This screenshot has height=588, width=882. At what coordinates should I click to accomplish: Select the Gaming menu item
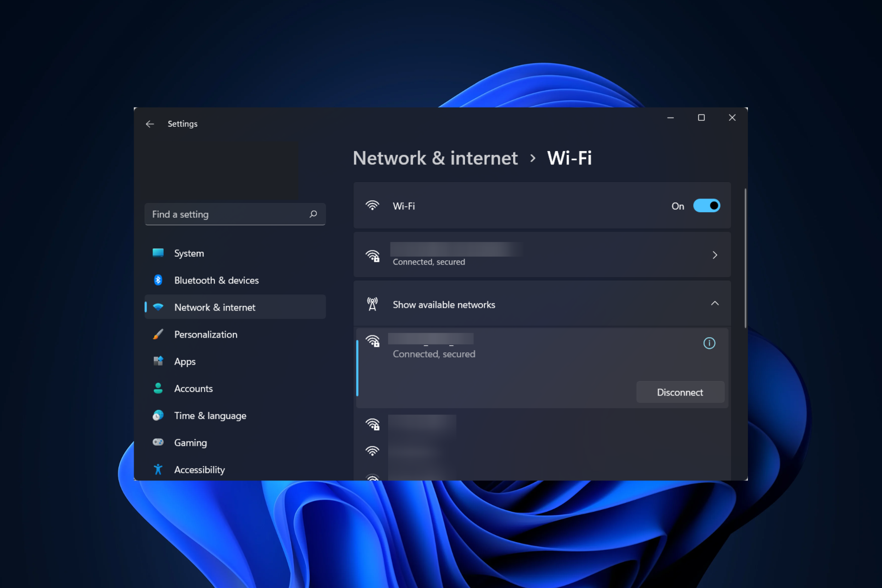point(189,442)
